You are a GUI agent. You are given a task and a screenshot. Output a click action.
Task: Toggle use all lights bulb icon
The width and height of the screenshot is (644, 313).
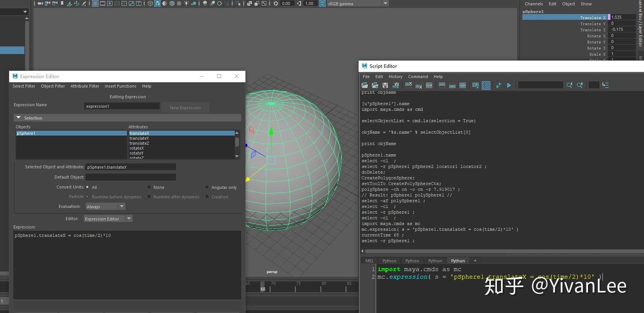coord(186,3)
